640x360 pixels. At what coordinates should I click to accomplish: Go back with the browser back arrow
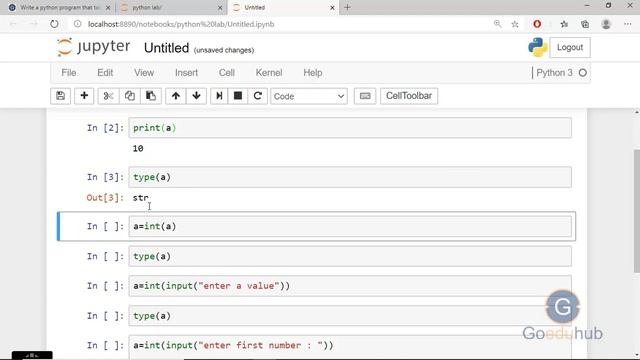[13, 24]
